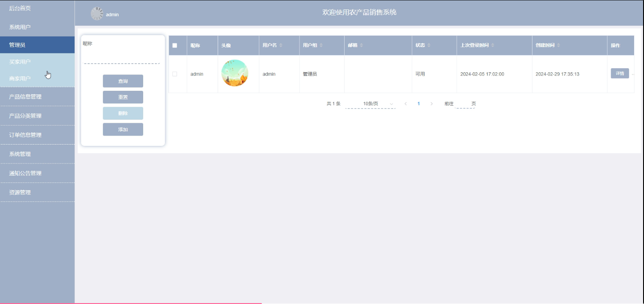Screen dimensions: 644x304
Task: Click the 重置 reset button
Action: tap(123, 97)
